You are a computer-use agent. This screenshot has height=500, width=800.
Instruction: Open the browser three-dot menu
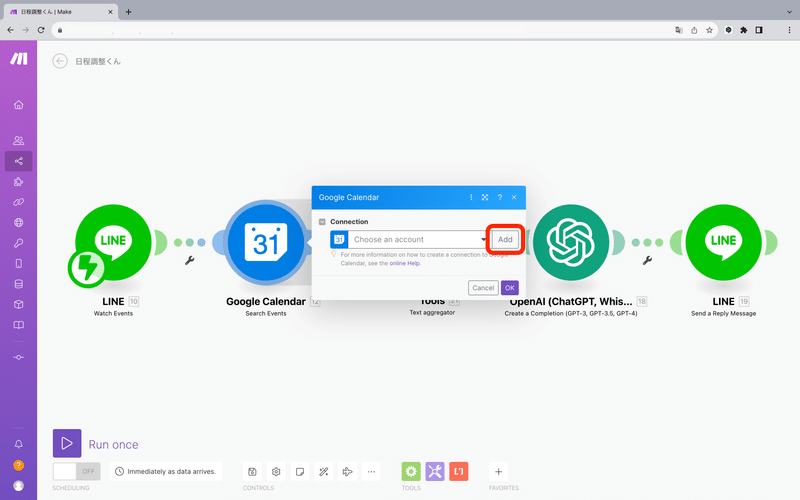pyautogui.click(x=789, y=30)
